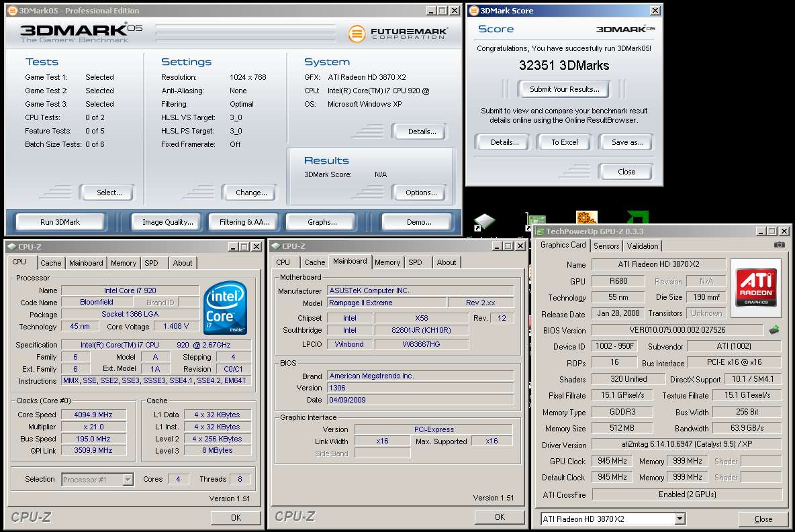Click the 3DMark Score window icon
Screen dimensions: 795x532
tap(473, 11)
